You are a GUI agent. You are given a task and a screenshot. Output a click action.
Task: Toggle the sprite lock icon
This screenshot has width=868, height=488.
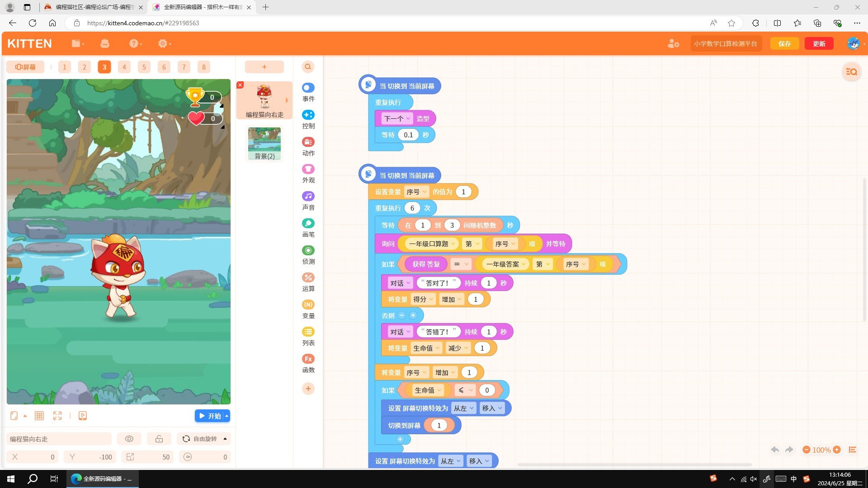click(159, 439)
